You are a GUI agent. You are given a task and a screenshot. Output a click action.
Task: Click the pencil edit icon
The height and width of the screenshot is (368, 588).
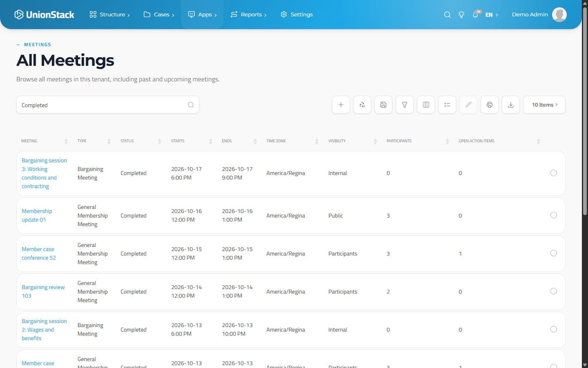(x=468, y=105)
